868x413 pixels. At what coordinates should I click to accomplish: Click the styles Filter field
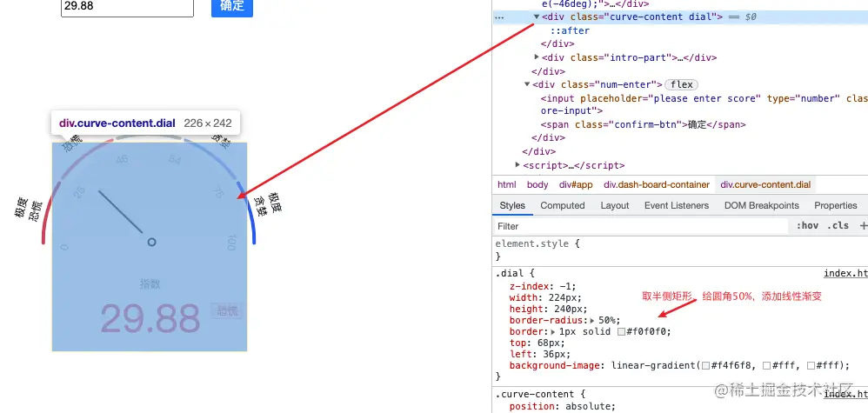[640, 226]
